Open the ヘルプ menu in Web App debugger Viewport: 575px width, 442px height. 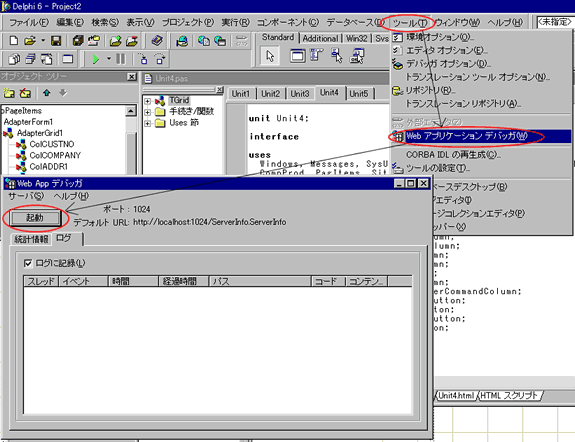pyautogui.click(x=71, y=196)
